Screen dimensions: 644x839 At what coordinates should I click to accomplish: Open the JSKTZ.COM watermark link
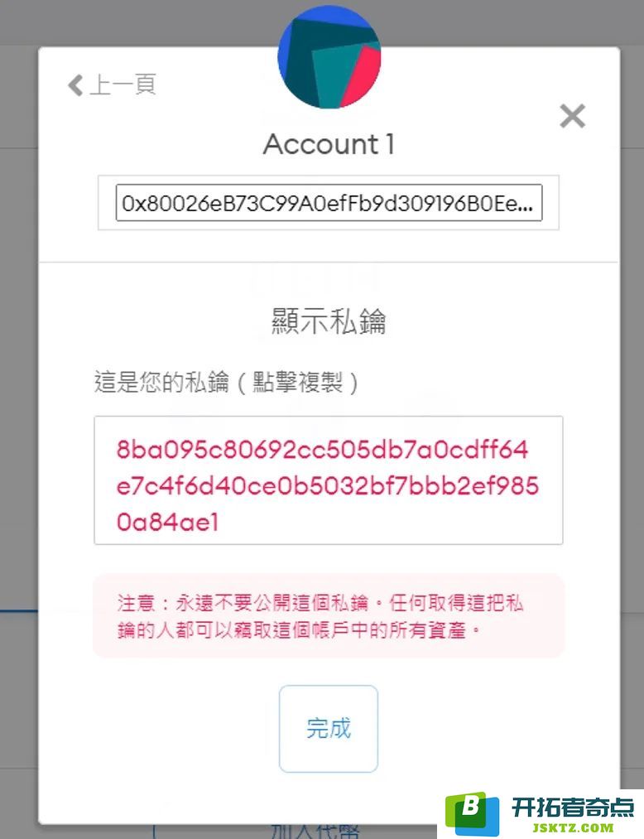573,827
